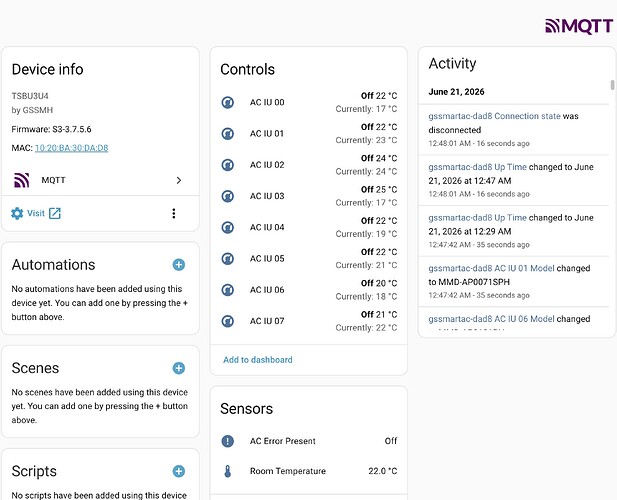Click the AC Error Present alert icon
This screenshot has width=617, height=500.
coord(227,441)
